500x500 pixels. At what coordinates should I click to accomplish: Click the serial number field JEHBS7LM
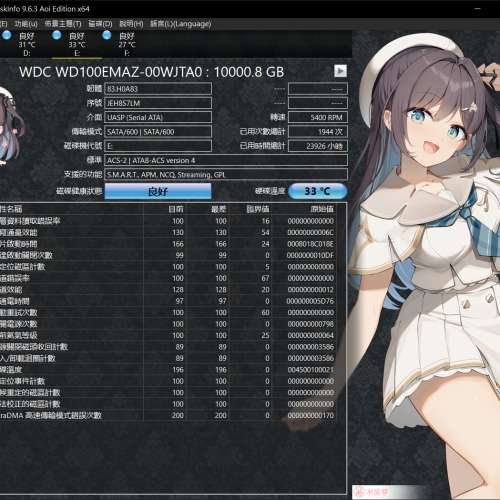click(x=158, y=103)
